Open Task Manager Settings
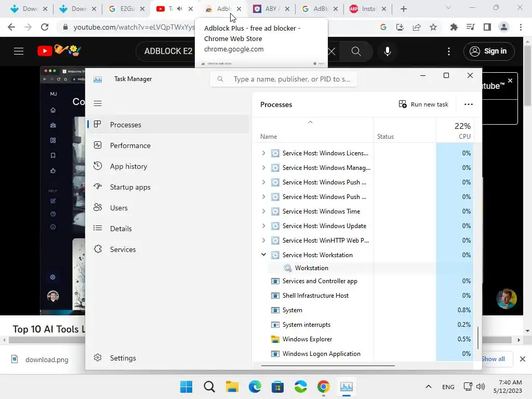This screenshot has height=399, width=532. click(x=169, y=358)
